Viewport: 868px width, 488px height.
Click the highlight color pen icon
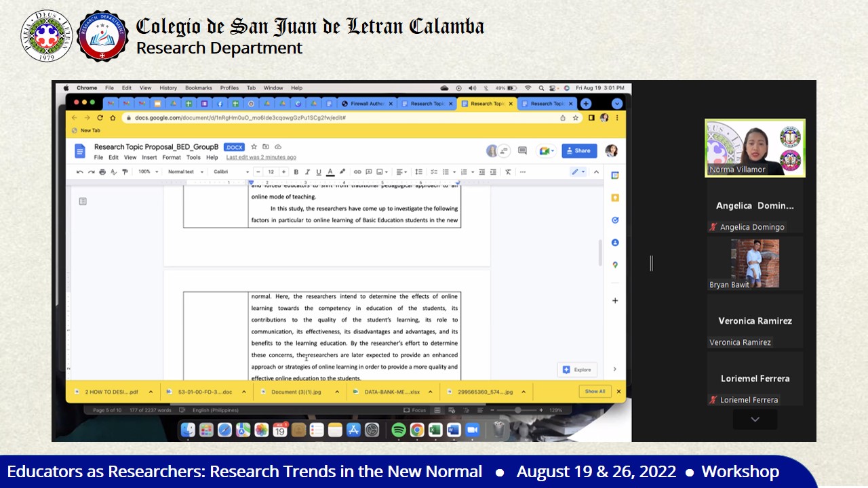(342, 172)
